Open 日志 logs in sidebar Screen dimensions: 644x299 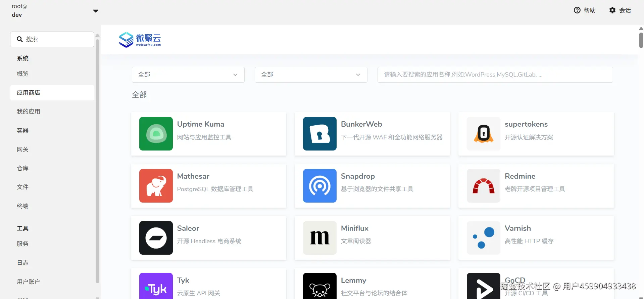tap(23, 263)
